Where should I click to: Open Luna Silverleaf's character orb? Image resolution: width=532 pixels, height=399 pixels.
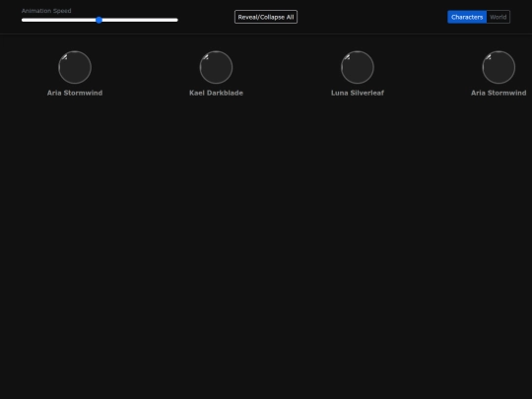click(x=358, y=67)
